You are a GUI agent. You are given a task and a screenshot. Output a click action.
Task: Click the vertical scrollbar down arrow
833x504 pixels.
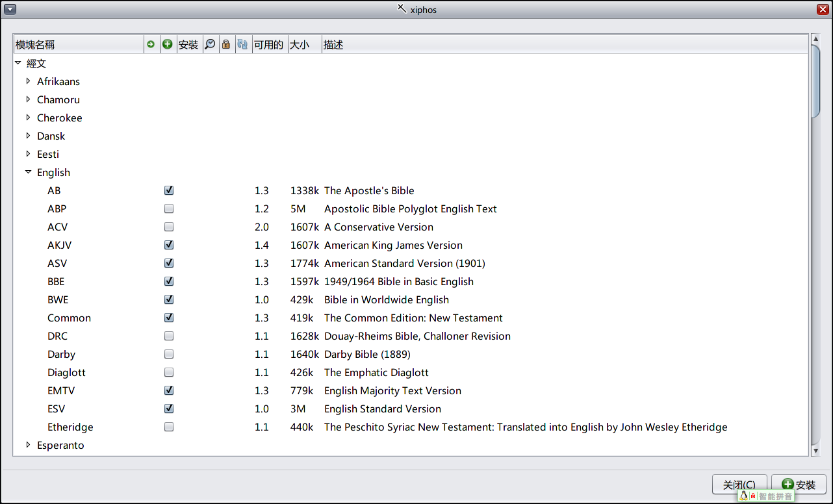click(x=815, y=451)
